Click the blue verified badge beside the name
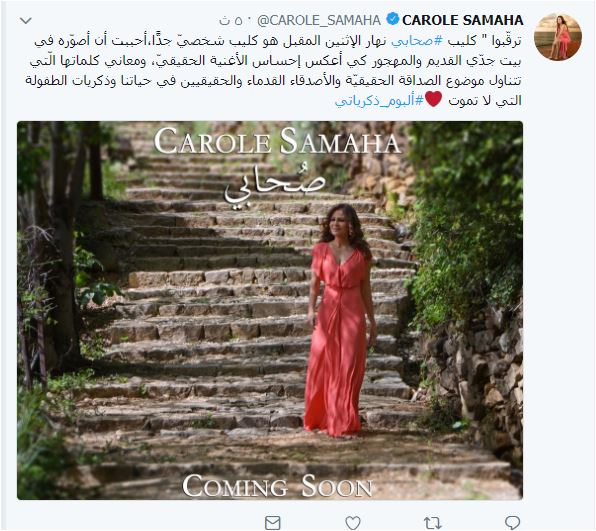Viewport: 596px width, 531px height. [392, 19]
